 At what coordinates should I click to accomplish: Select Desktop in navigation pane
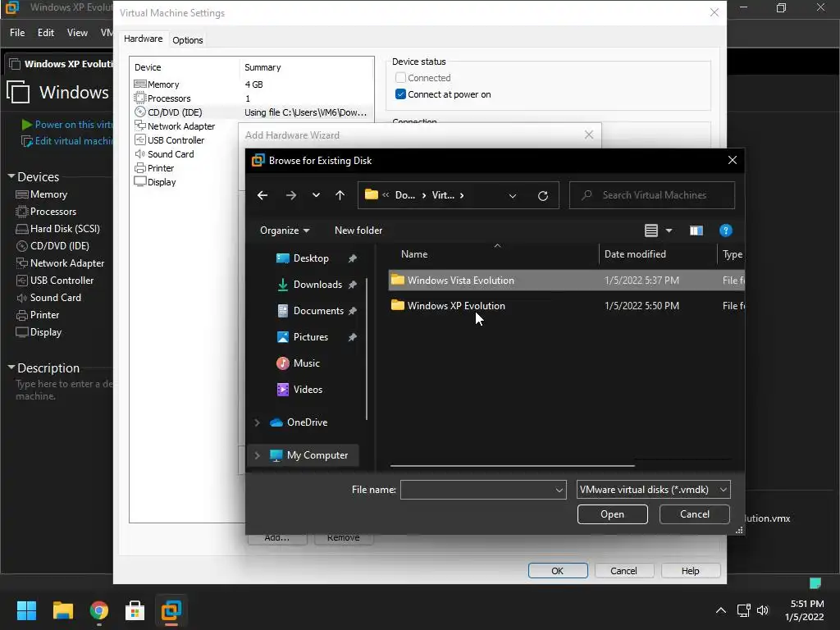coord(311,258)
